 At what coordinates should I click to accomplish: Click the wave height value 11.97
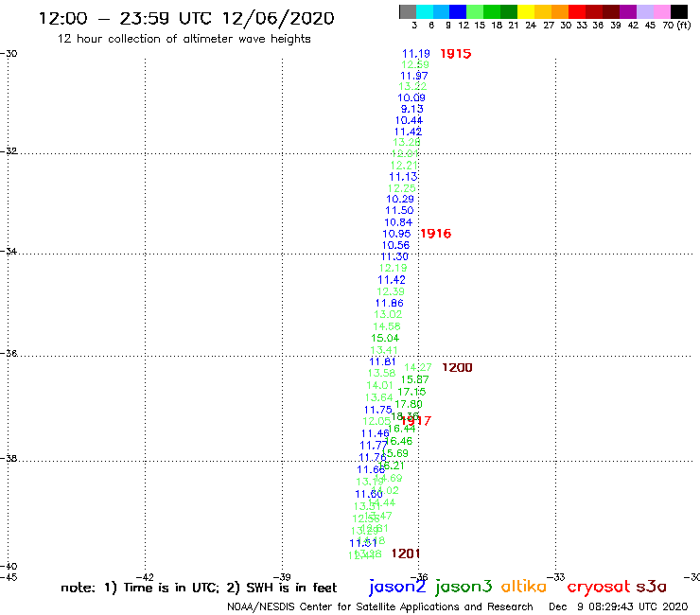point(414,76)
